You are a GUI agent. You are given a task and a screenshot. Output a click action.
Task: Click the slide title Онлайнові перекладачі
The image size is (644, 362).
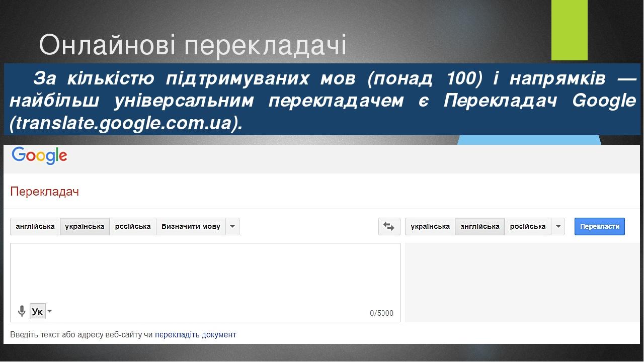click(193, 45)
